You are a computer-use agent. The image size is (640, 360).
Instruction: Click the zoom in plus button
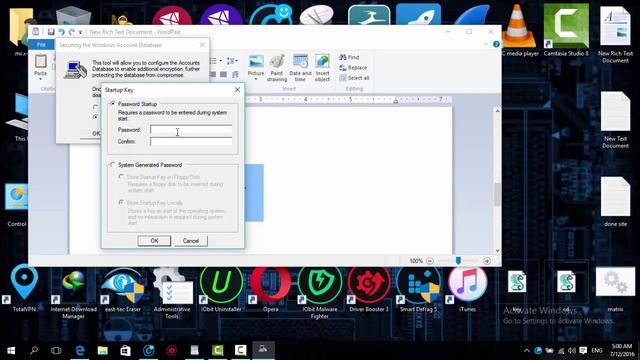(487, 261)
